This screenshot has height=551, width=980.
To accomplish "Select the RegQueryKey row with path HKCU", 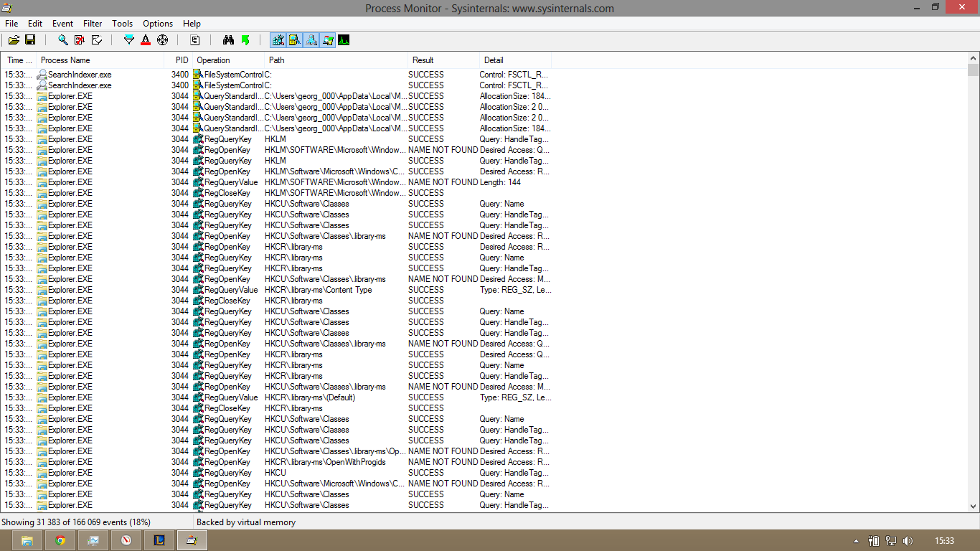I will pos(276,473).
